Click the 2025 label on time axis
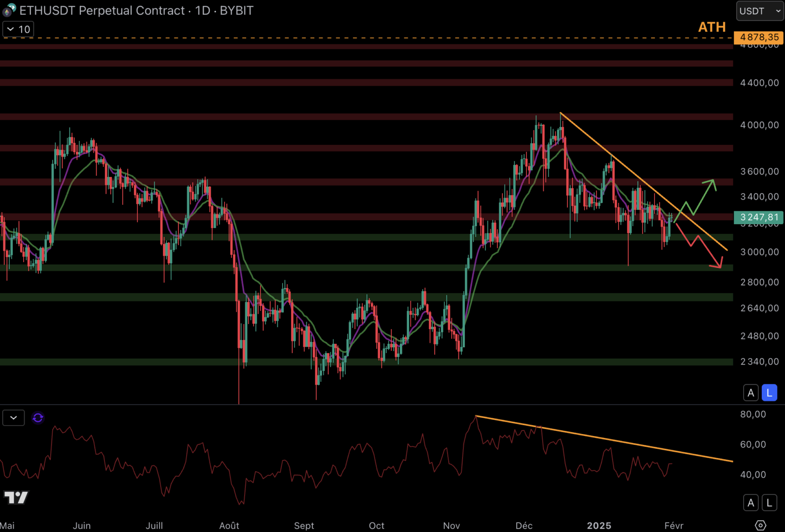785x532 pixels. (599, 526)
